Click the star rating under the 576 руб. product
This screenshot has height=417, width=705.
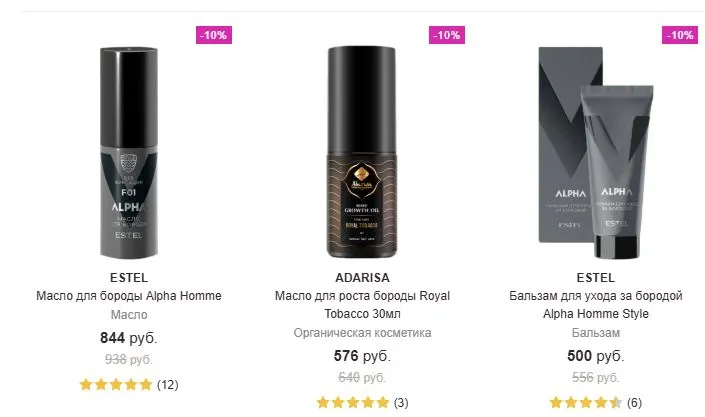353,402
